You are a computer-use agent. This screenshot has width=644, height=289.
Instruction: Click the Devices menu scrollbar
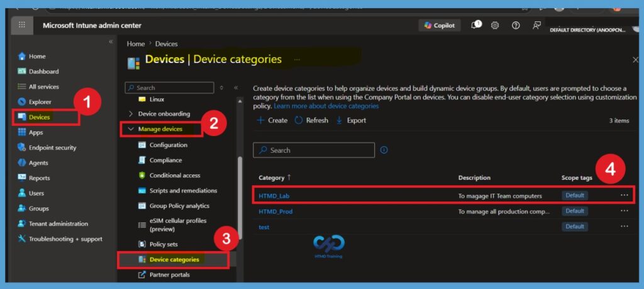click(240, 197)
